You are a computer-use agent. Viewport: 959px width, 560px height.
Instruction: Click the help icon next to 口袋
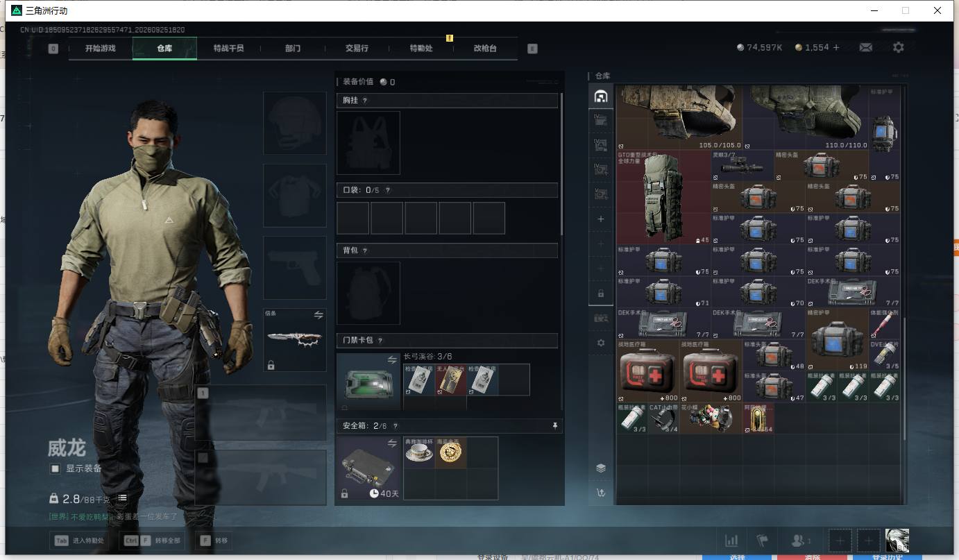(x=387, y=190)
